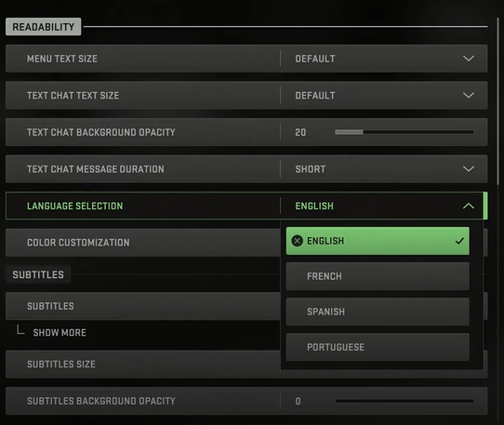504x425 pixels.
Task: Click the Subtitles Background Opacity slider
Action: coord(405,401)
